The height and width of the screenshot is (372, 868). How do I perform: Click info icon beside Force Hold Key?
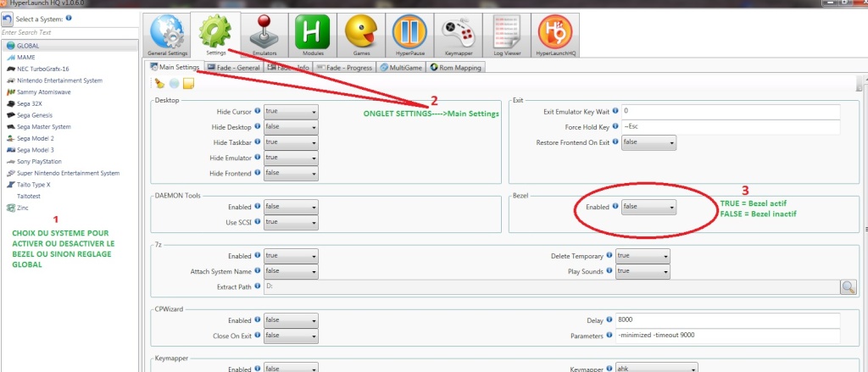pos(615,127)
